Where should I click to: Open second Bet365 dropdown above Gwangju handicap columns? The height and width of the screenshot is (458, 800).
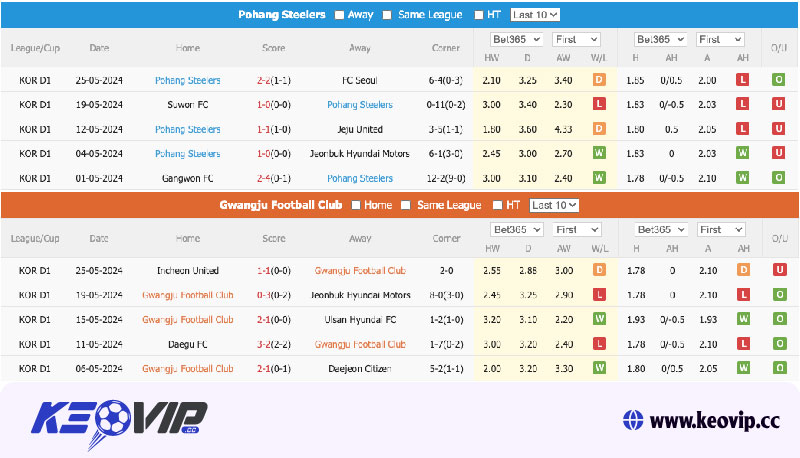pos(661,230)
